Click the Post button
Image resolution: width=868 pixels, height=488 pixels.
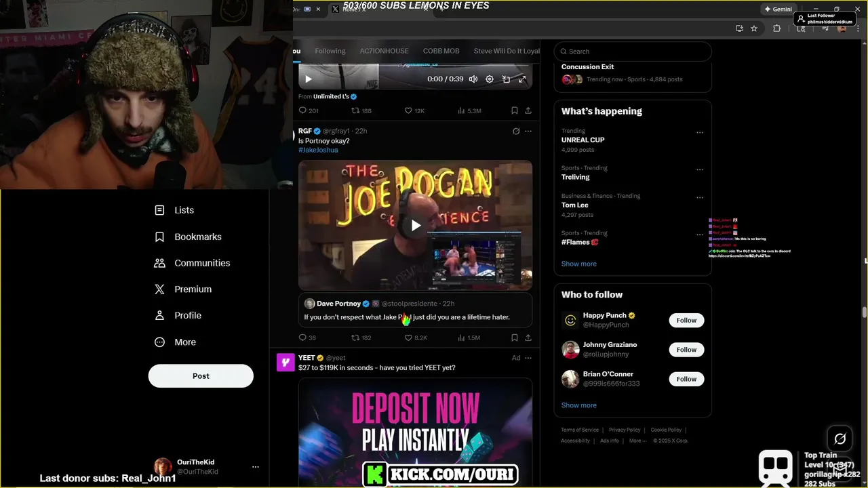[201, 376]
